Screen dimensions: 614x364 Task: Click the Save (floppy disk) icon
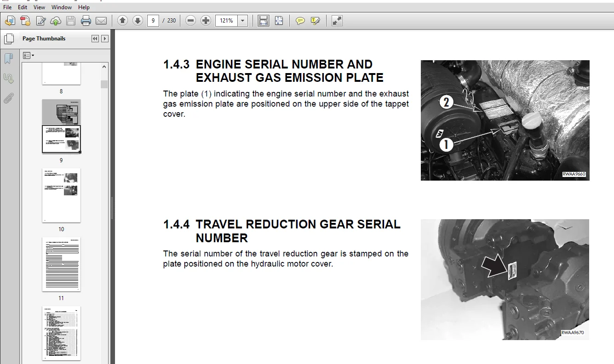[x=71, y=21]
